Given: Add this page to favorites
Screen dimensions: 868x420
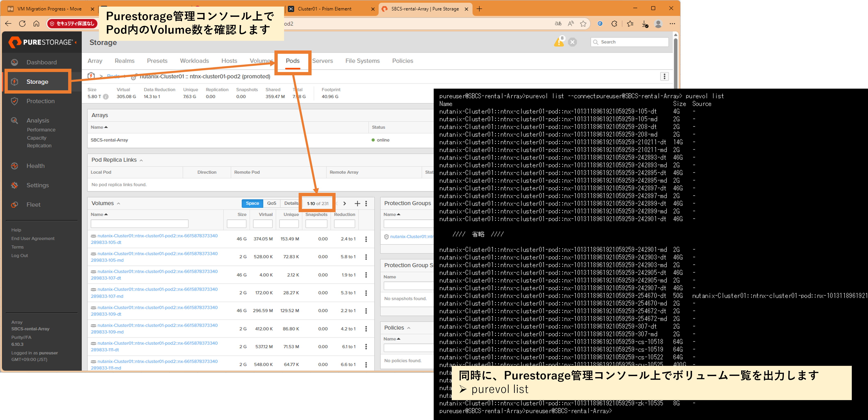Looking at the screenshot, I should (x=583, y=24).
